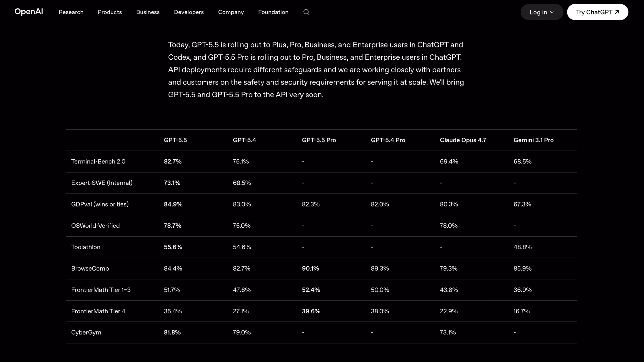
Task: Open the Products menu
Action: click(x=110, y=12)
